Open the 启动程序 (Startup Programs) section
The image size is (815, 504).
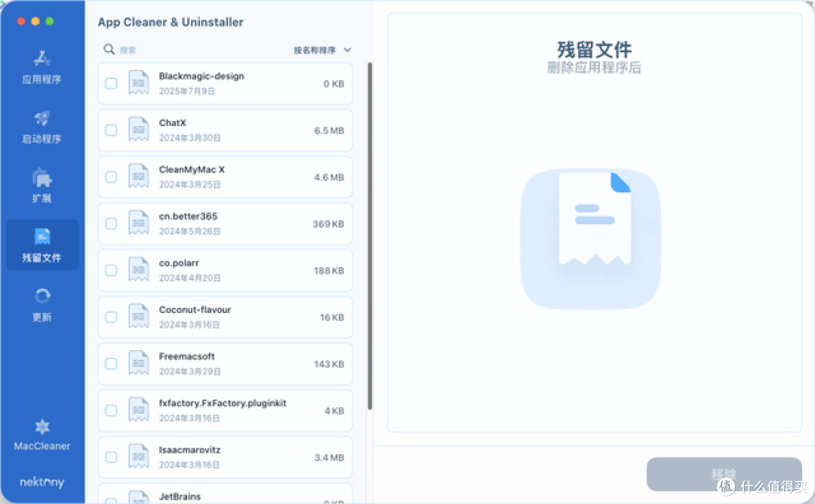coord(42,127)
